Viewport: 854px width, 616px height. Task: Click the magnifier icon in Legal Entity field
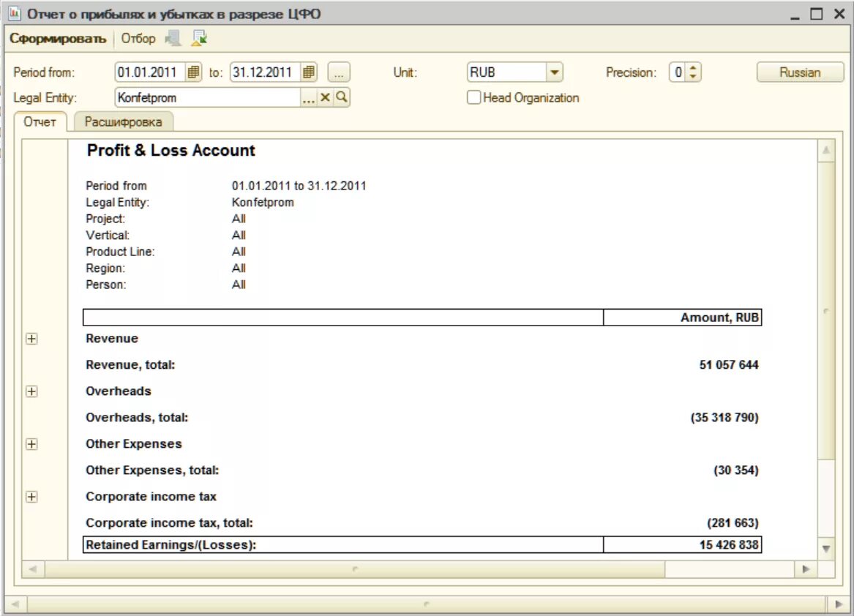pyautogui.click(x=342, y=97)
